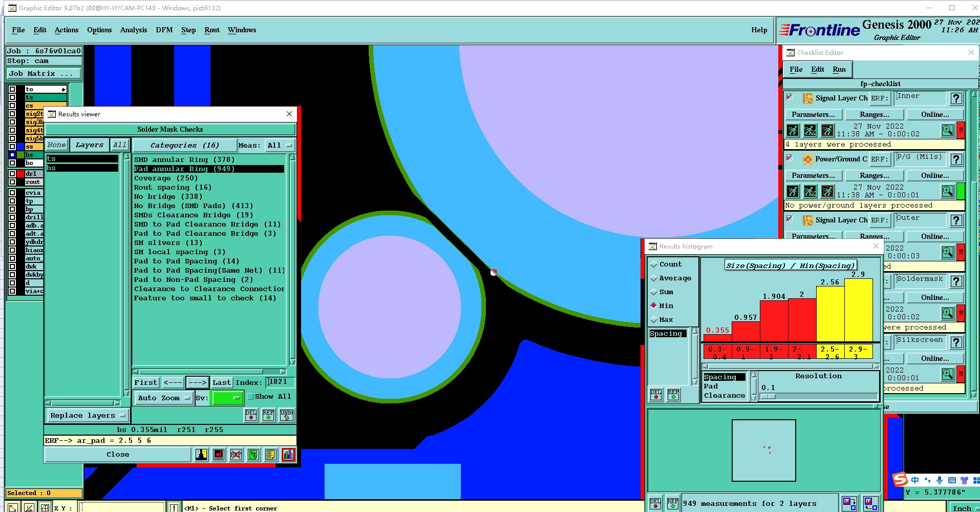The width and height of the screenshot is (980, 512).
Task: Click the Close button in Results viewer
Action: point(118,455)
